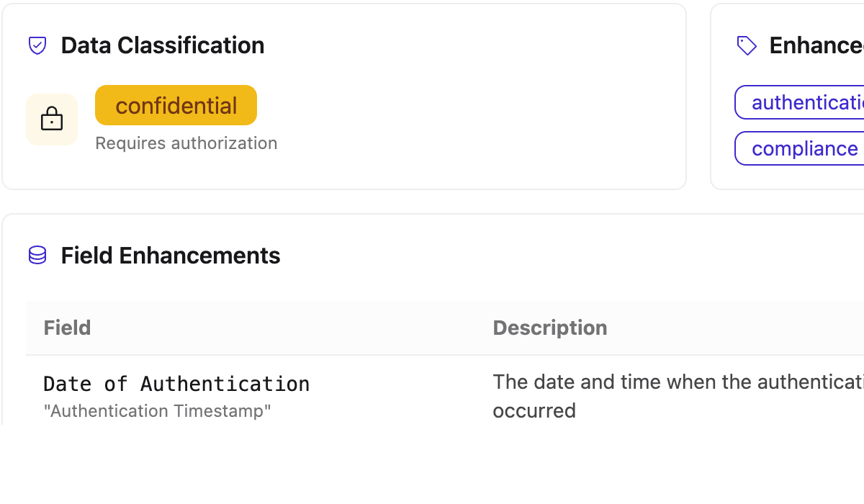
Task: Click the shield icon beside Data Classification
Action: click(x=37, y=45)
